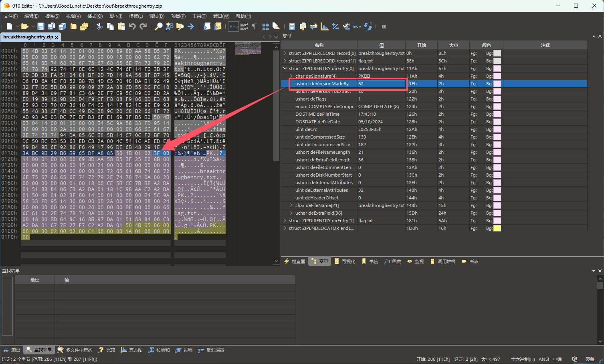Open the 帮助(H) menu
604x364 pixels.
[x=243, y=16]
